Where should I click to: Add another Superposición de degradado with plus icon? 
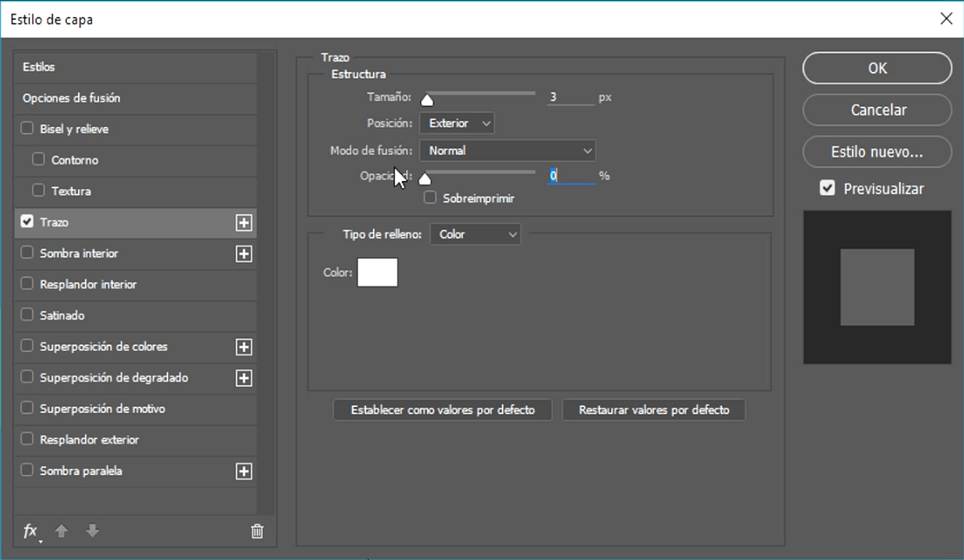(x=244, y=378)
